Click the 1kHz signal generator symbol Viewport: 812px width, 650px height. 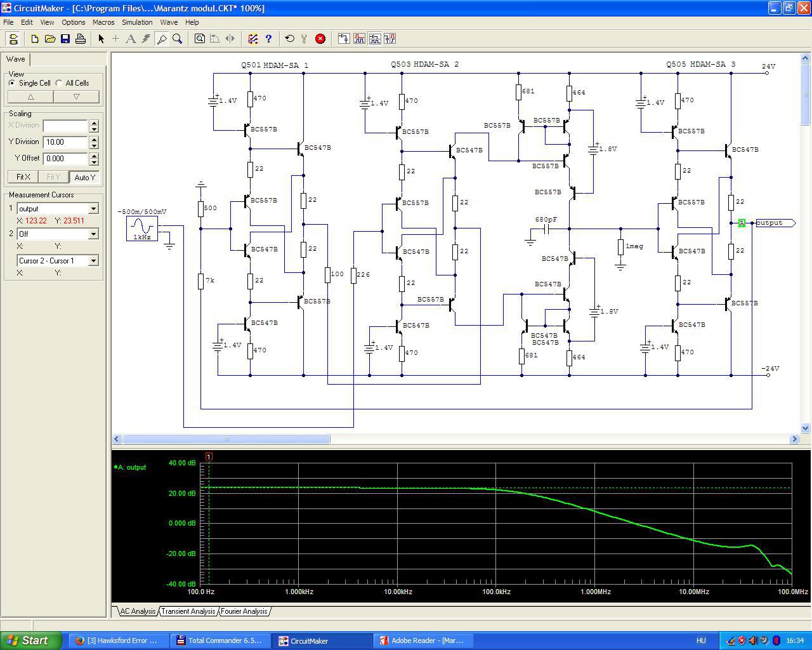click(x=142, y=229)
